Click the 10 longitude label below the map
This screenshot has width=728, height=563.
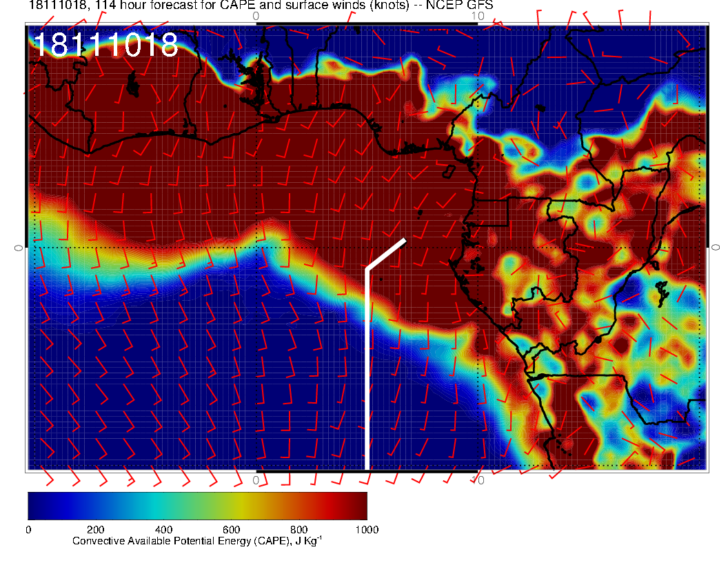[x=478, y=480]
